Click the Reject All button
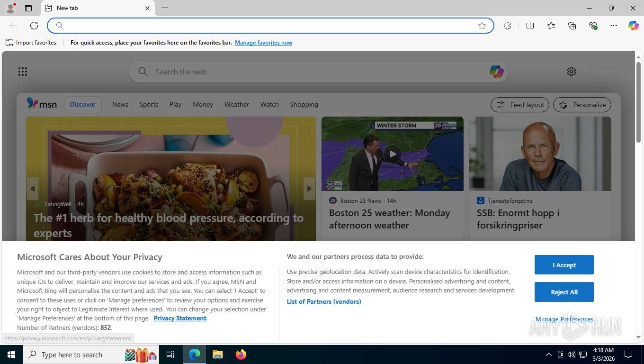This screenshot has width=644, height=364. coord(564,292)
